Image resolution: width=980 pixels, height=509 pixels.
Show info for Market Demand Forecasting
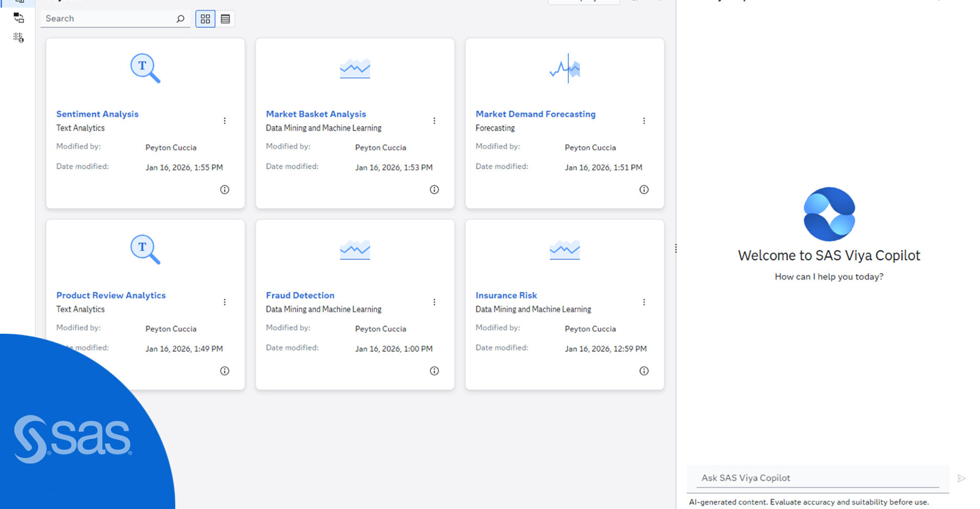(x=644, y=190)
